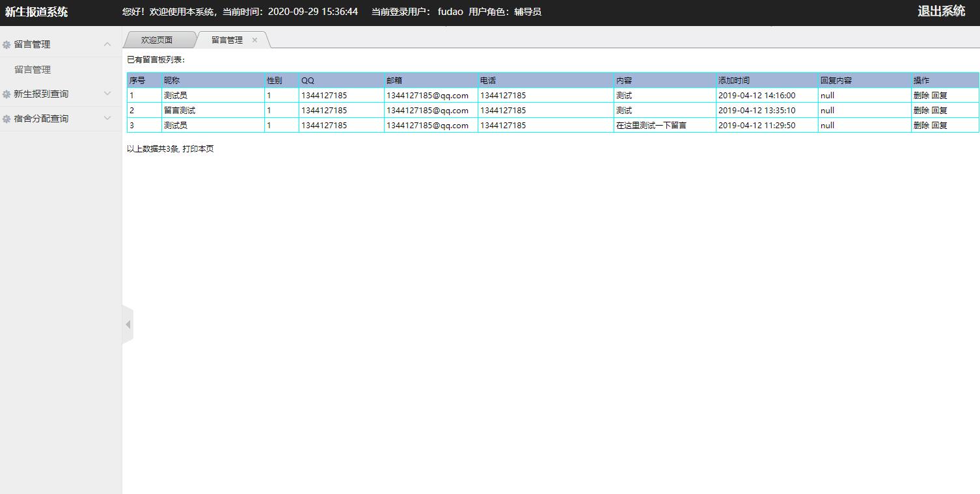This screenshot has height=494, width=980.
Task: Delete the 留言测试 message in row 2
Action: click(x=921, y=111)
